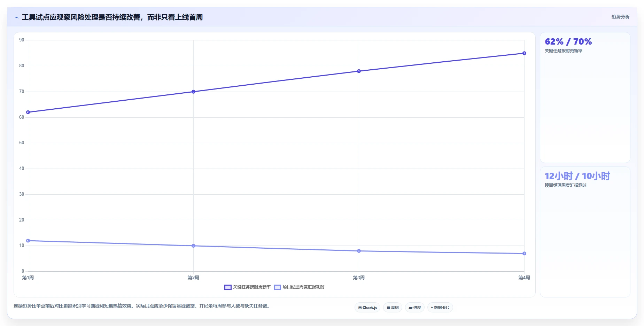644x326 pixels.
Task: Click the 12小时 / 10小时 KPI value
Action: 577,176
